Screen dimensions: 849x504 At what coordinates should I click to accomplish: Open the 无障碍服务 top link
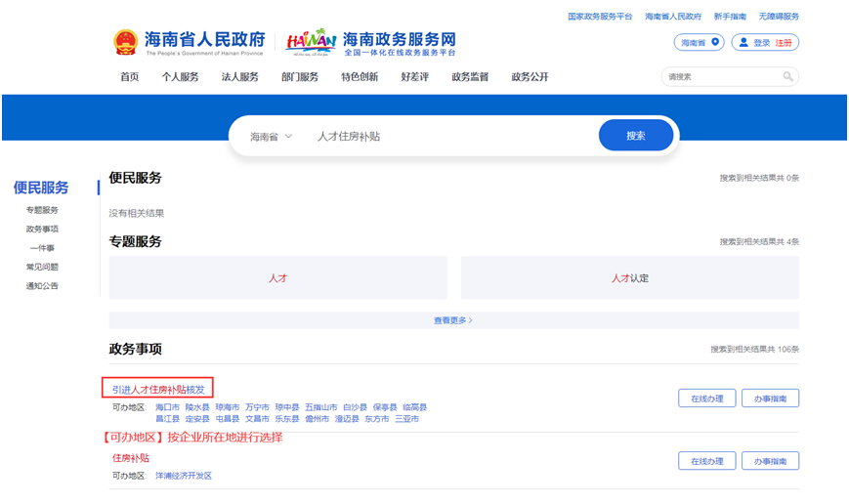click(x=779, y=17)
